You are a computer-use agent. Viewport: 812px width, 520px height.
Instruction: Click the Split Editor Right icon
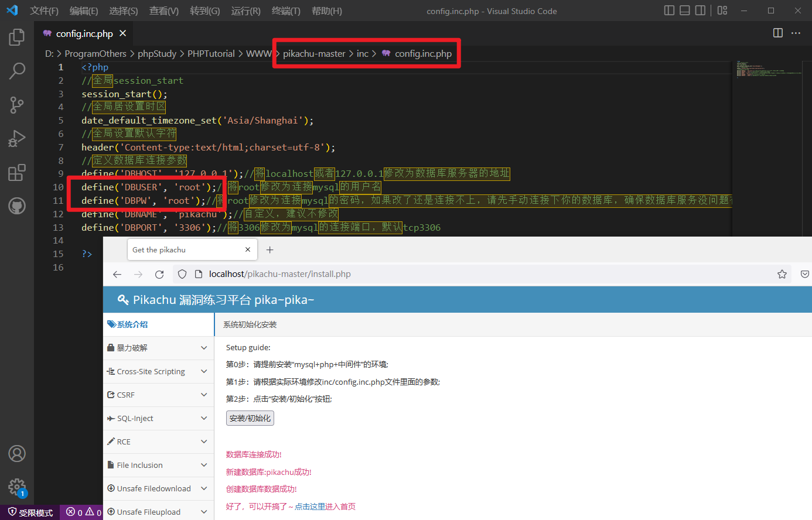[777, 33]
